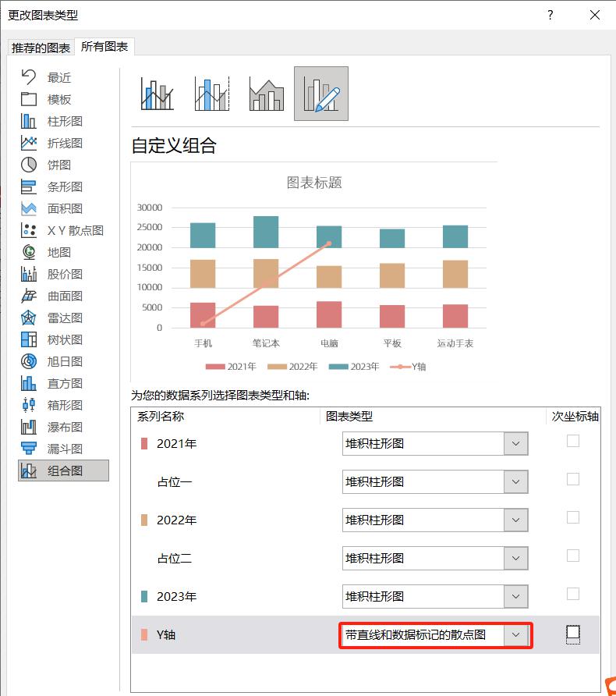Enable secondary axis for 占位二 series
The image size is (616, 696).
573,556
